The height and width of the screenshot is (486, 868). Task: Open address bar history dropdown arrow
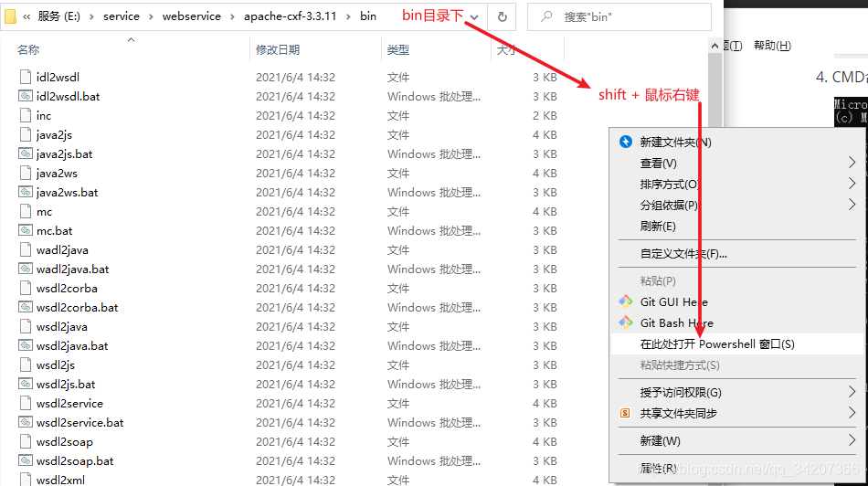tap(474, 17)
